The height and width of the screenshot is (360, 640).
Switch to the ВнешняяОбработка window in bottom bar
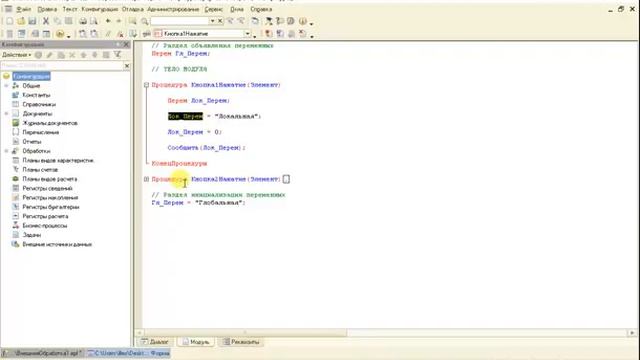coord(43,353)
